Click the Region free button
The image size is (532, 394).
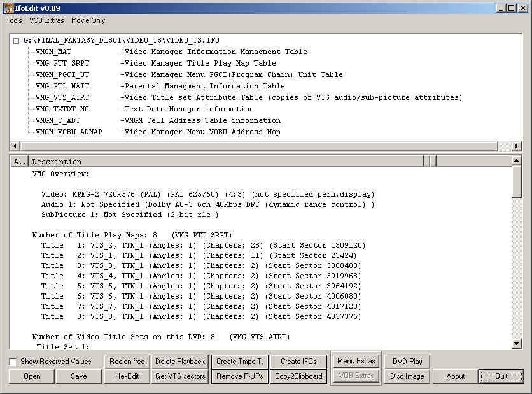(127, 362)
